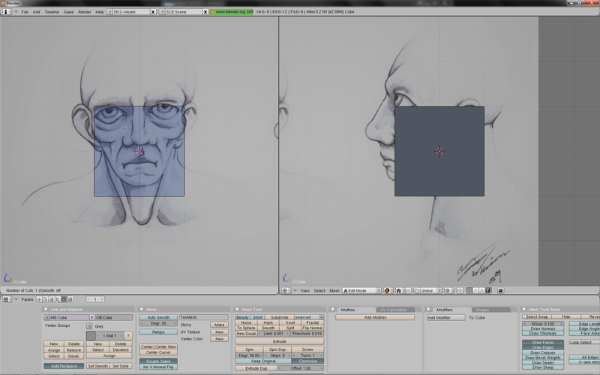600x375 pixels.
Task: Collapse the Mesh panel
Action: (x=141, y=309)
